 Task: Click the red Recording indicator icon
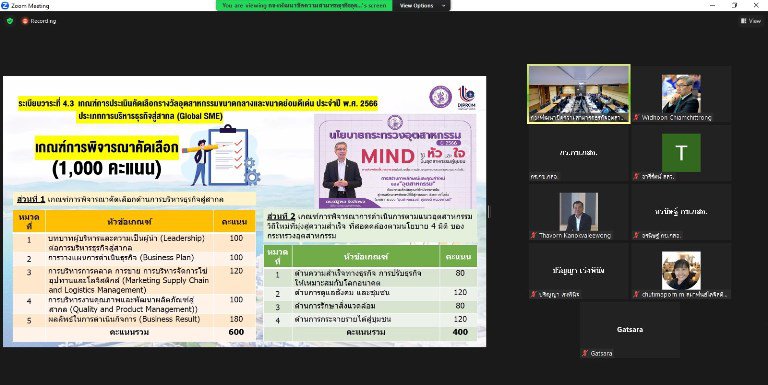(25, 21)
